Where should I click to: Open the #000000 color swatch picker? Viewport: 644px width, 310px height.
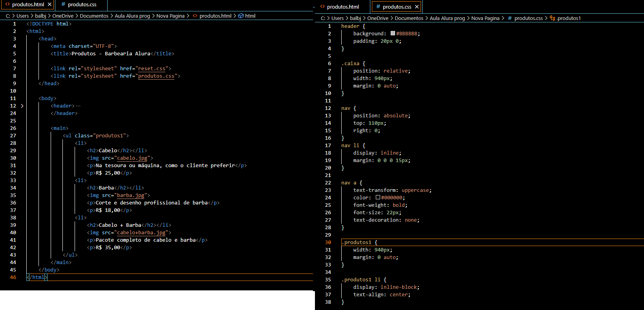(378, 197)
